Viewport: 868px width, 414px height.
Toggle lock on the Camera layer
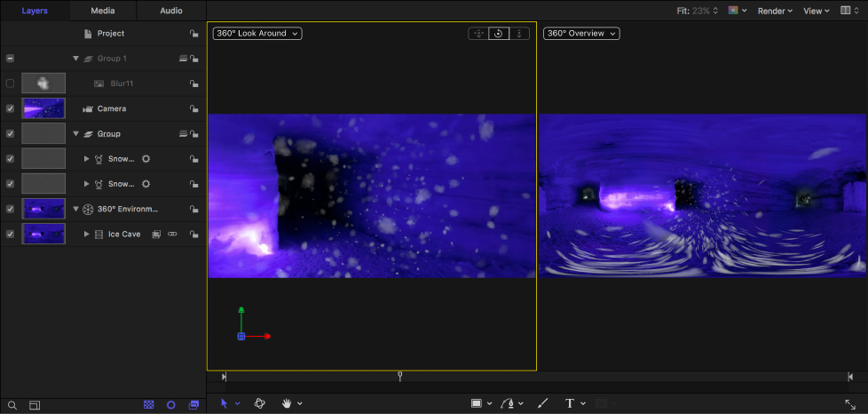point(193,109)
